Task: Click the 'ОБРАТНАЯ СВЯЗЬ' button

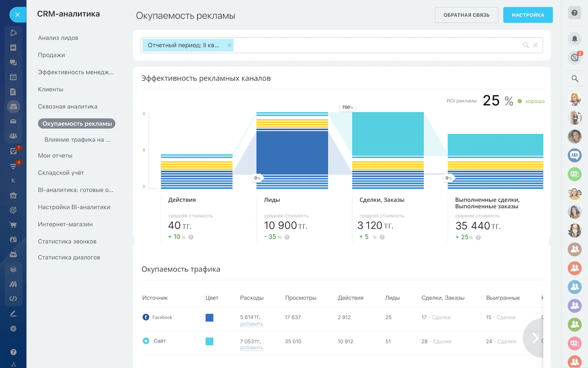Action: pyautogui.click(x=466, y=15)
